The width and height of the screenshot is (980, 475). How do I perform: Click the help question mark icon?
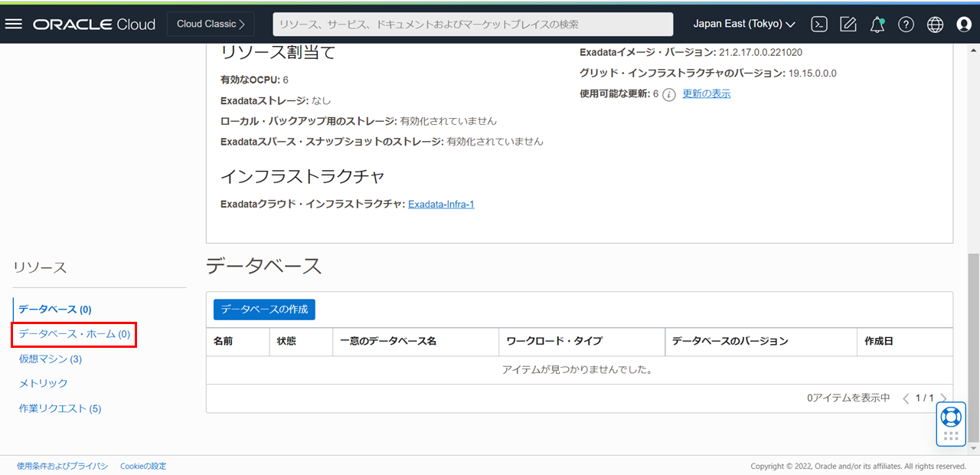(x=906, y=24)
